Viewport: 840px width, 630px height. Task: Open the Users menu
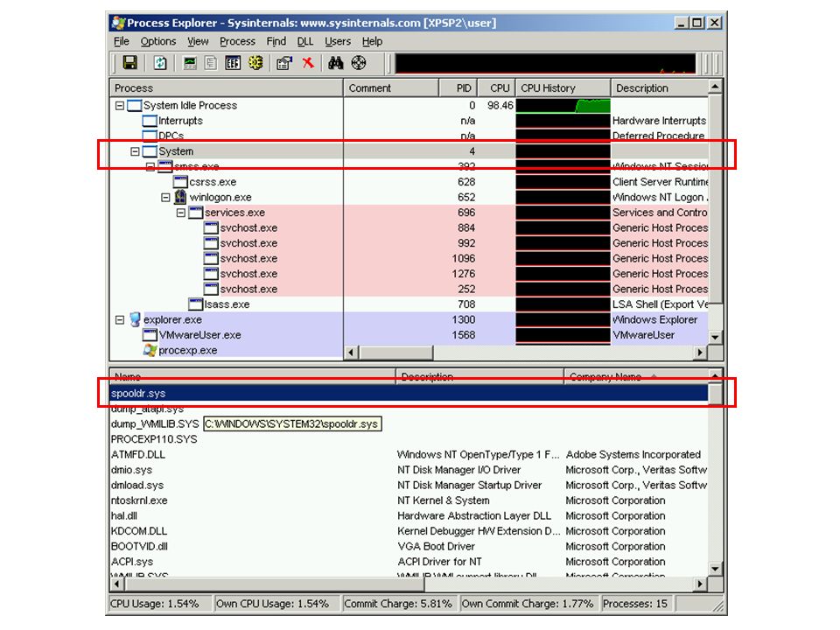(338, 41)
